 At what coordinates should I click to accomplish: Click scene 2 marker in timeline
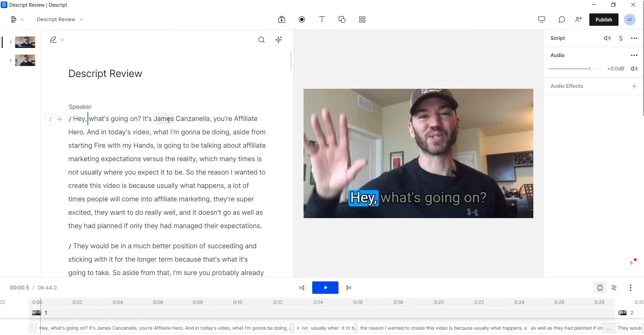[x=626, y=313]
